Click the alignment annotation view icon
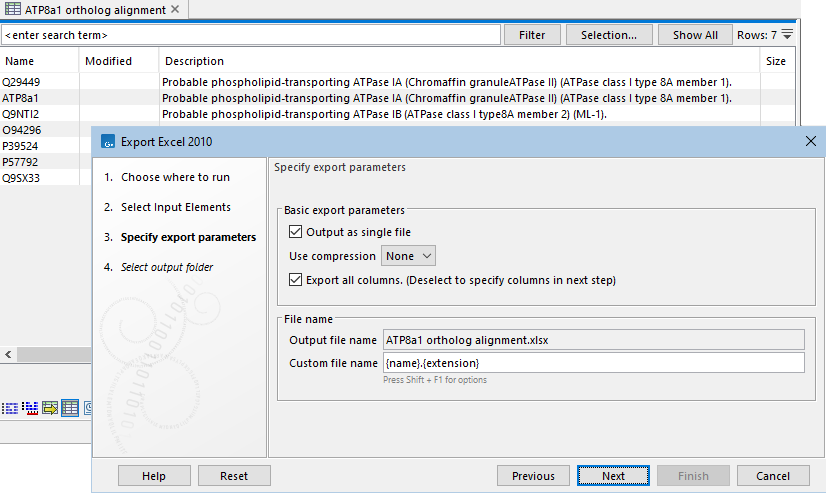 tap(30, 408)
